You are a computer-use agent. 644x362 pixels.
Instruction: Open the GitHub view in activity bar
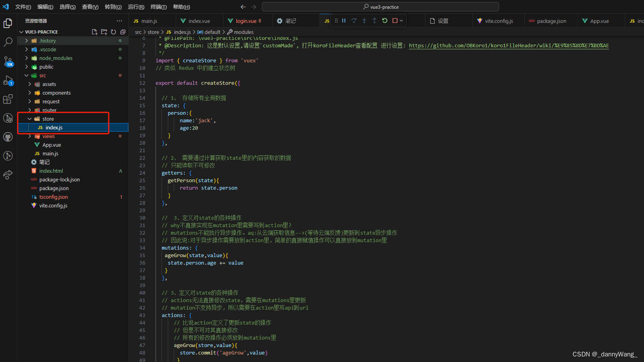pyautogui.click(x=8, y=137)
